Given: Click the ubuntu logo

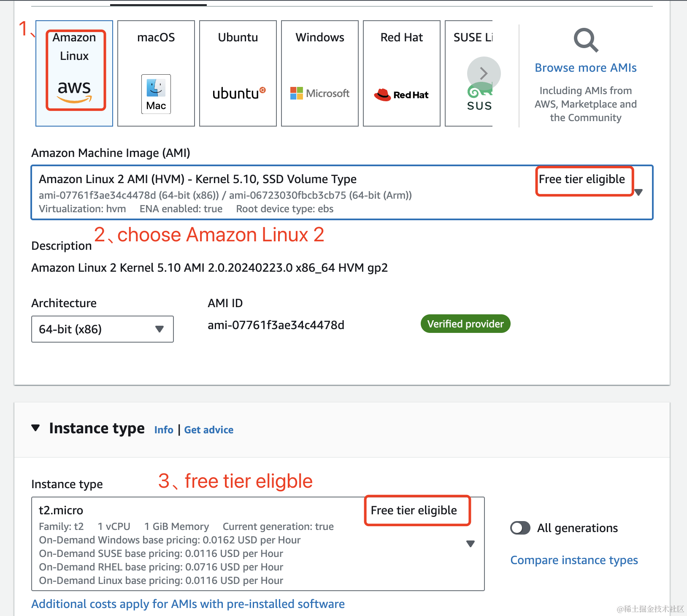Looking at the screenshot, I should tap(239, 93).
